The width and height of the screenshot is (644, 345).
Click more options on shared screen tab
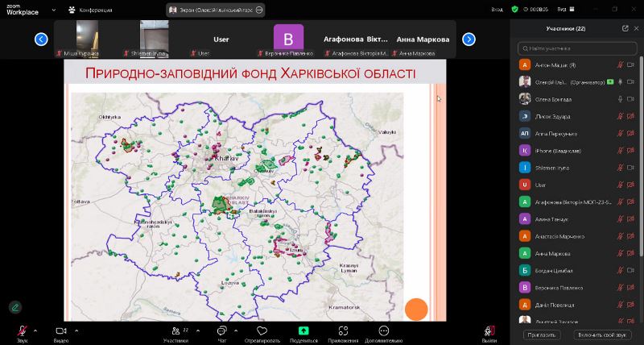coord(258,10)
